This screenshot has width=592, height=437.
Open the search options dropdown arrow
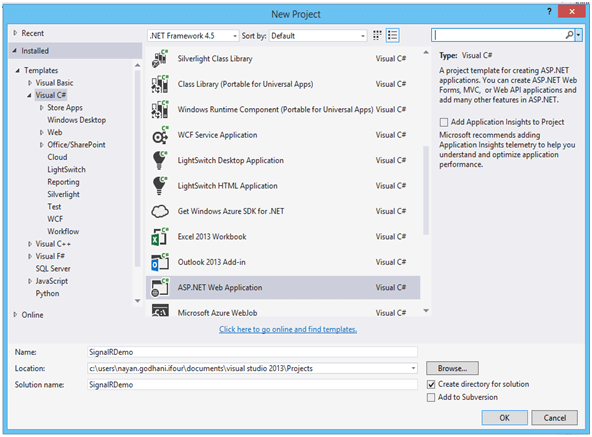[x=578, y=35]
